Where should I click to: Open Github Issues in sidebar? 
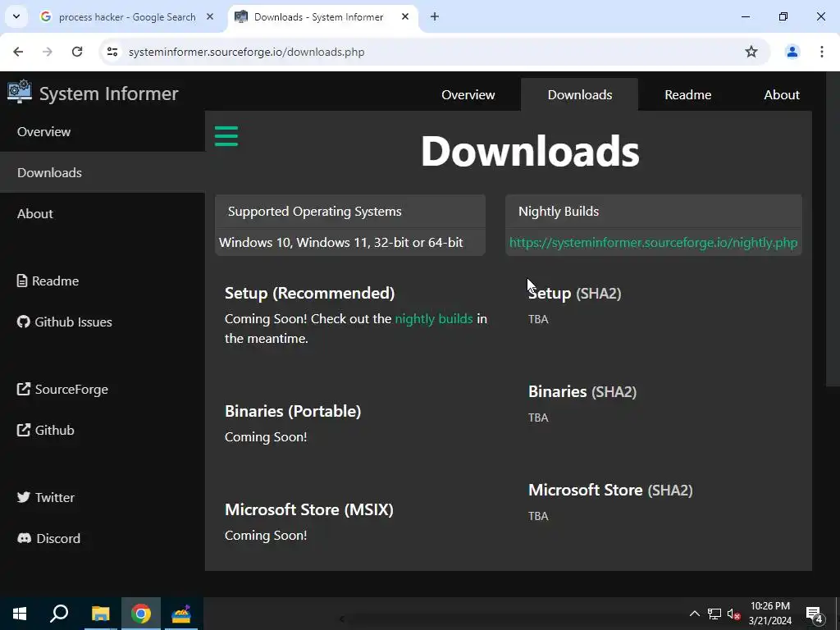(64, 322)
